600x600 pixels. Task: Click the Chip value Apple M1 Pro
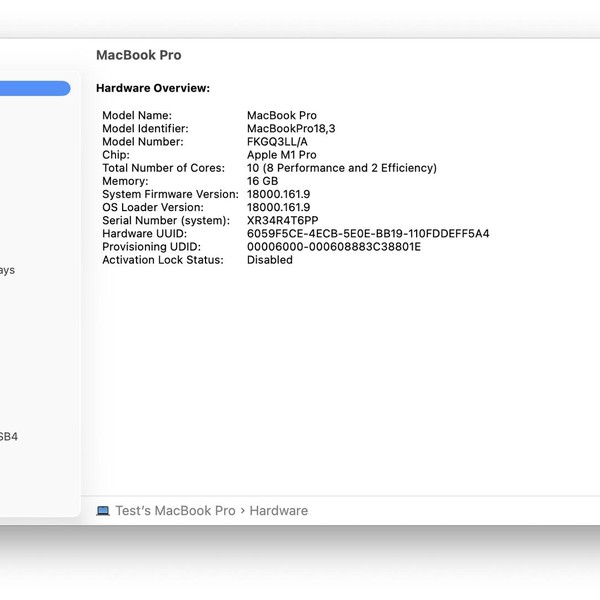281,155
